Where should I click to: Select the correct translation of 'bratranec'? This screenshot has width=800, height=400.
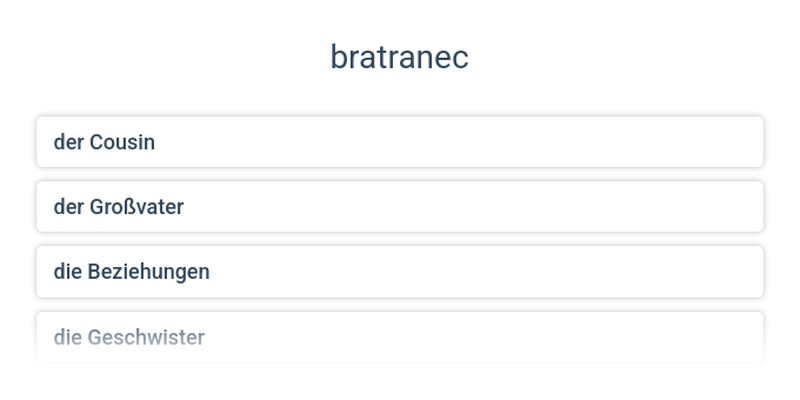[x=400, y=142]
